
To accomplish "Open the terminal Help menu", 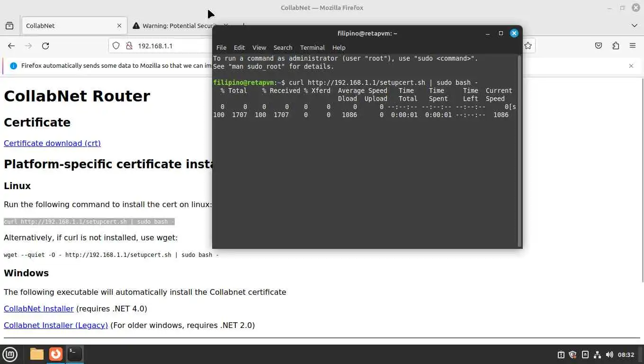I will click(339, 47).
